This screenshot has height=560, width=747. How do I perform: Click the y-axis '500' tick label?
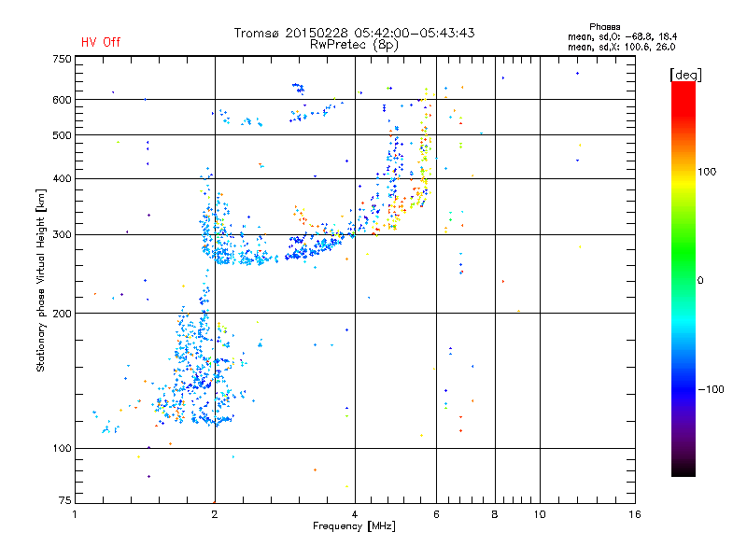(x=62, y=135)
